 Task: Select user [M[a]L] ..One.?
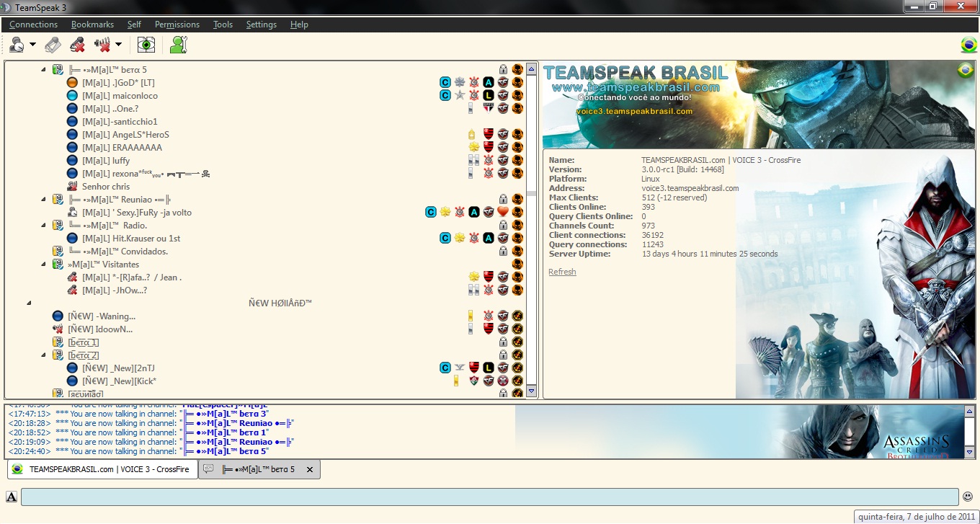coord(110,109)
